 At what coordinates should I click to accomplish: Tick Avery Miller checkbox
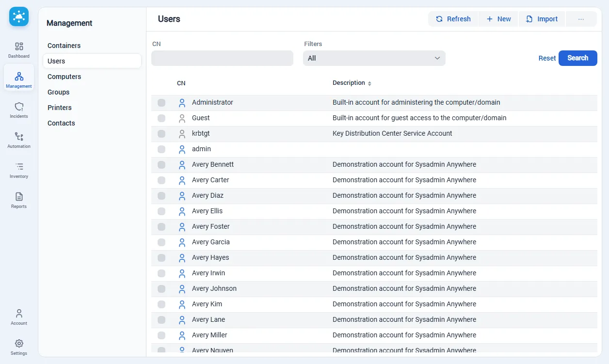[161, 335]
